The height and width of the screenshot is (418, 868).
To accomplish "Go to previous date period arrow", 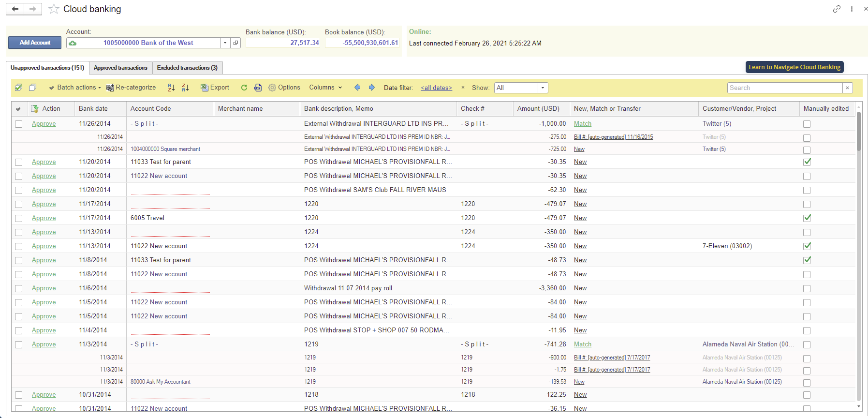I will point(357,88).
